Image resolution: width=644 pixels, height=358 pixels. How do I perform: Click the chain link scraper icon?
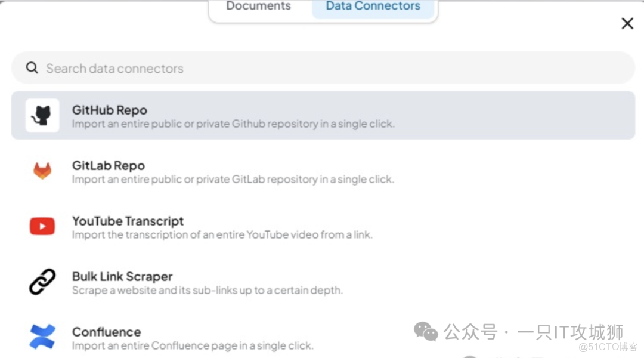pyautogui.click(x=42, y=282)
